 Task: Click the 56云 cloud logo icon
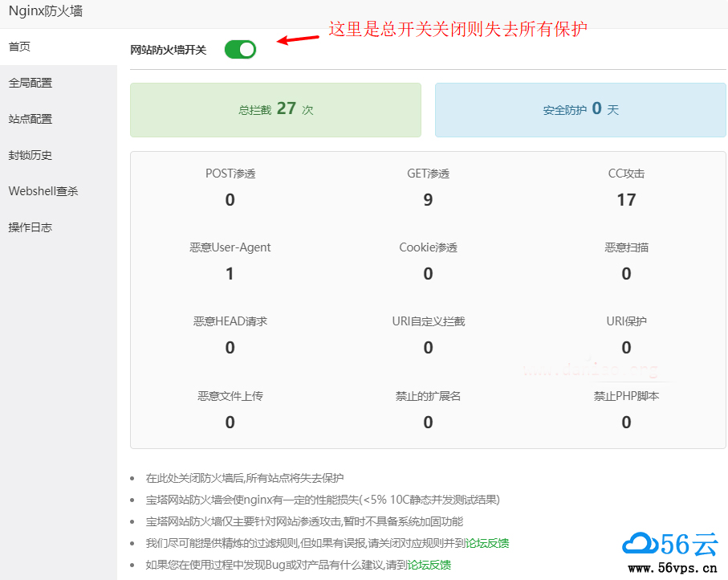click(x=641, y=545)
